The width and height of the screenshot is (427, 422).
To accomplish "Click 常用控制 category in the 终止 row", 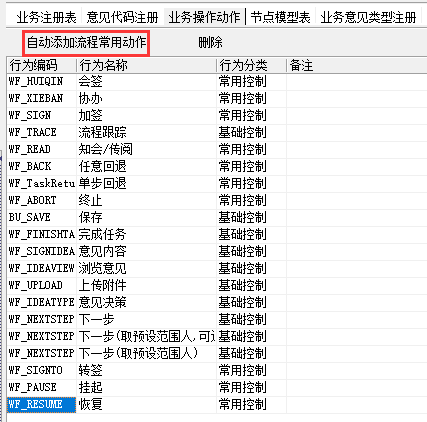I will (x=243, y=201).
